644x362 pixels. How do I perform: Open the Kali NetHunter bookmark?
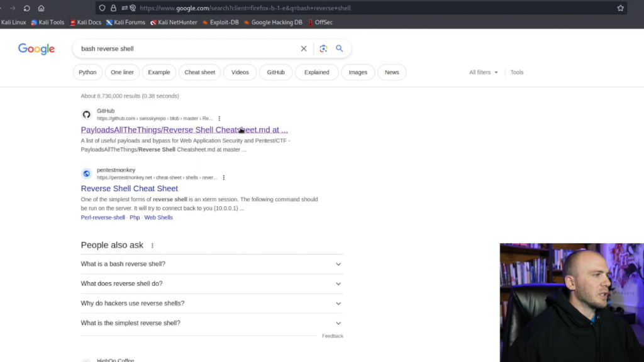[174, 22]
